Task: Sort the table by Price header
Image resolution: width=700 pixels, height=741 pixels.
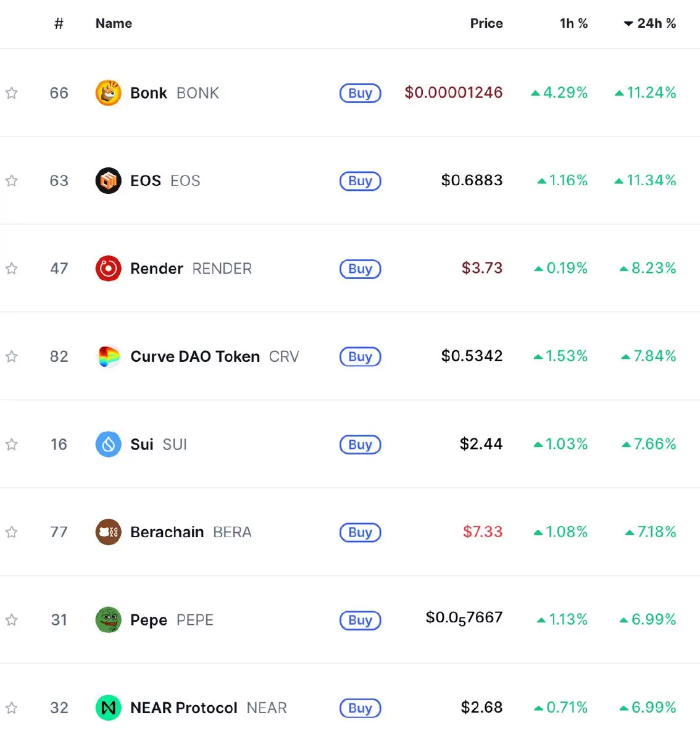Action: [486, 23]
